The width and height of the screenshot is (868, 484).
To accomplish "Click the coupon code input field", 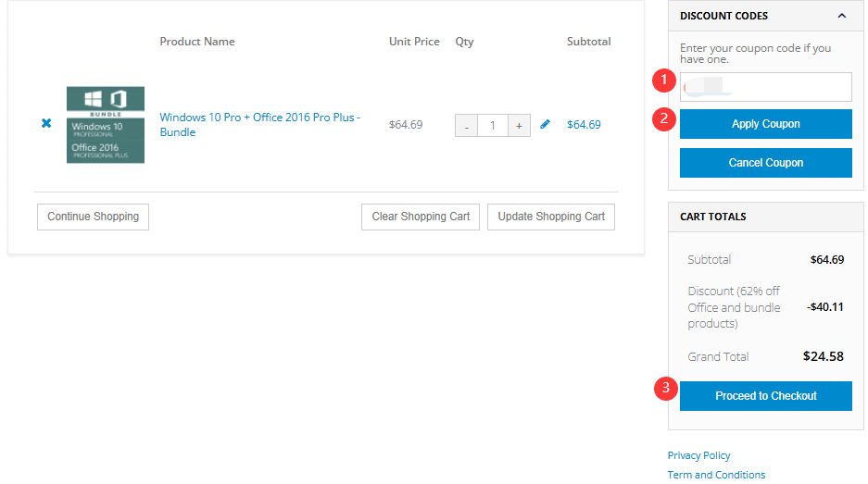I will coord(765,87).
